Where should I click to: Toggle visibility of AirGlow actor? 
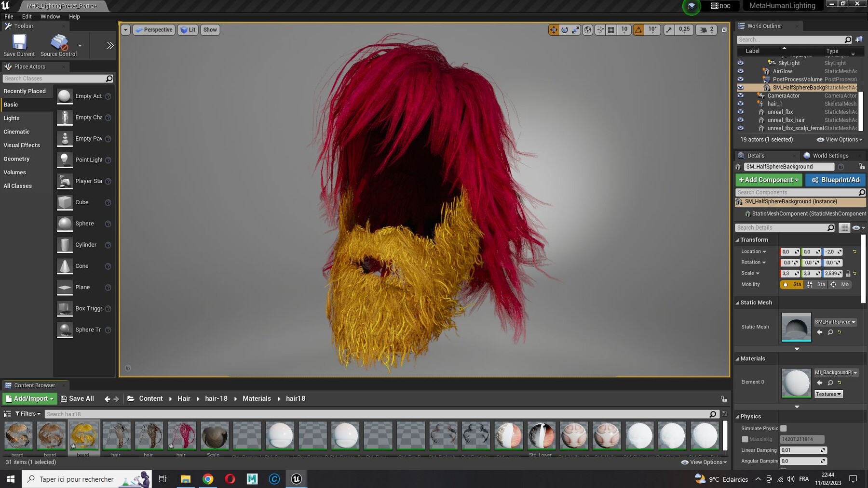pyautogui.click(x=740, y=71)
